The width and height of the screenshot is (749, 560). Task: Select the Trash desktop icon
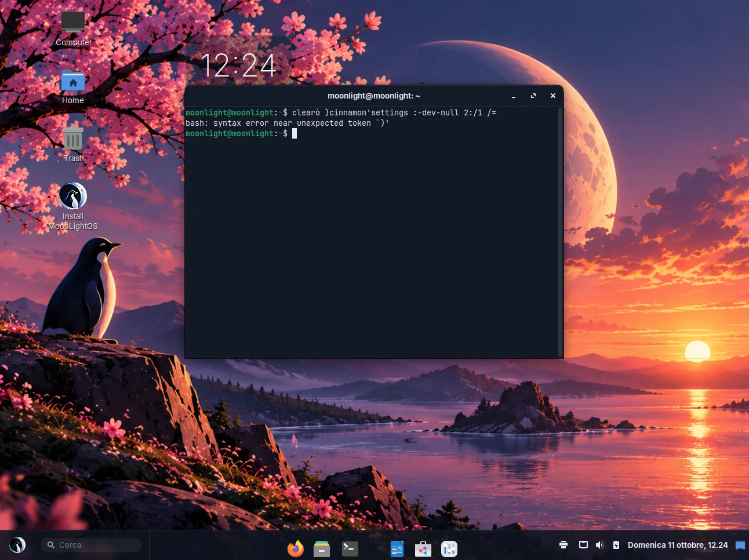click(x=74, y=145)
